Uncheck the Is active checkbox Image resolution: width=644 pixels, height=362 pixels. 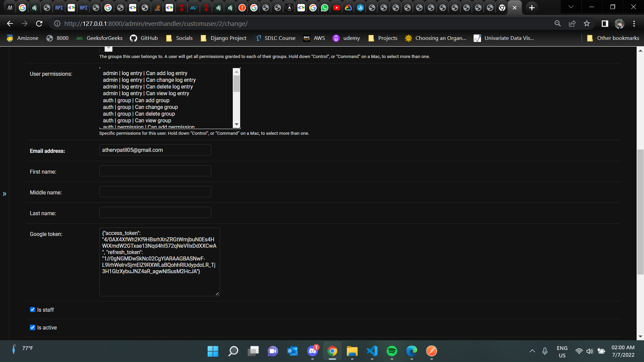click(33, 327)
